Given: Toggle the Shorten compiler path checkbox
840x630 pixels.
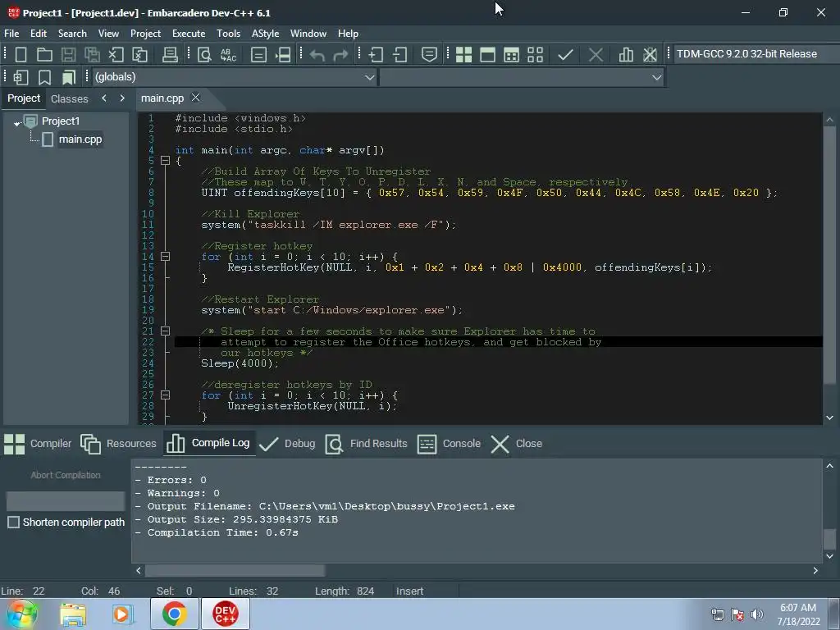Looking at the screenshot, I should pyautogui.click(x=13, y=523).
